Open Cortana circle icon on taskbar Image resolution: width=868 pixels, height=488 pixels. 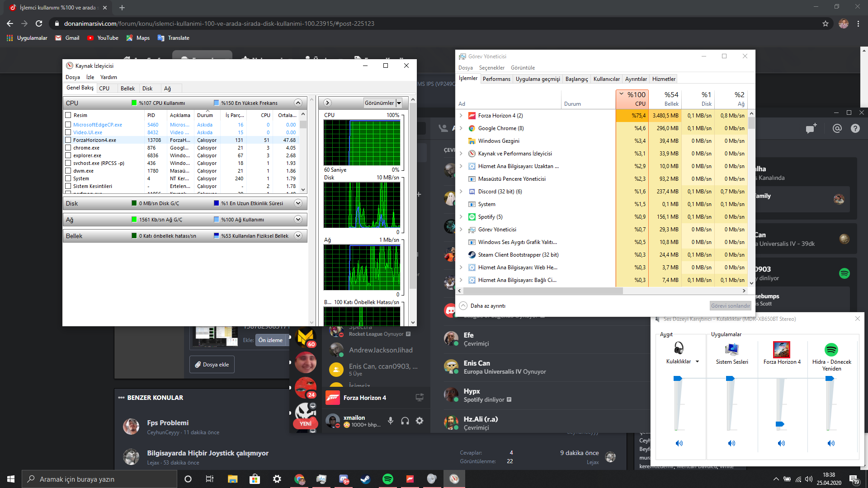(188, 479)
